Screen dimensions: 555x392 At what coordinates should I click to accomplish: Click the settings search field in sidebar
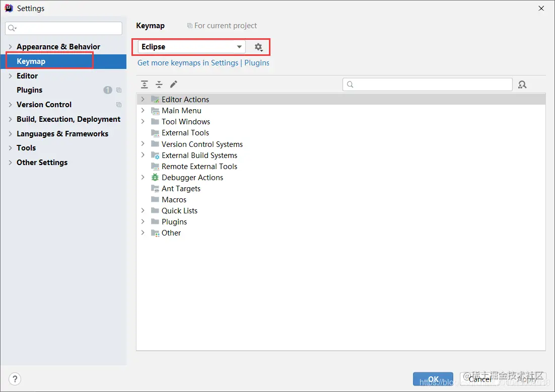click(64, 28)
